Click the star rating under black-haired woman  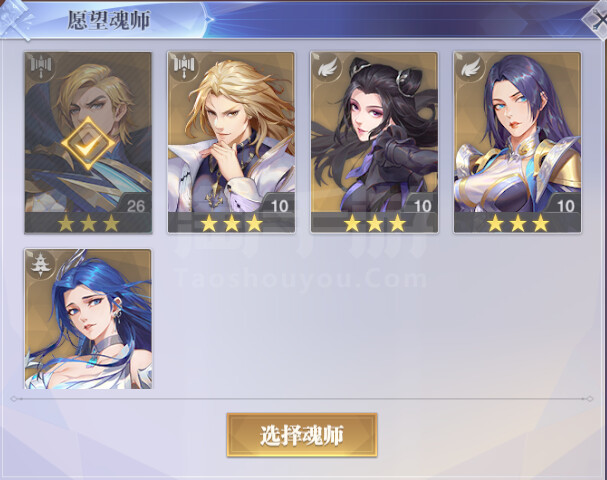point(375,223)
